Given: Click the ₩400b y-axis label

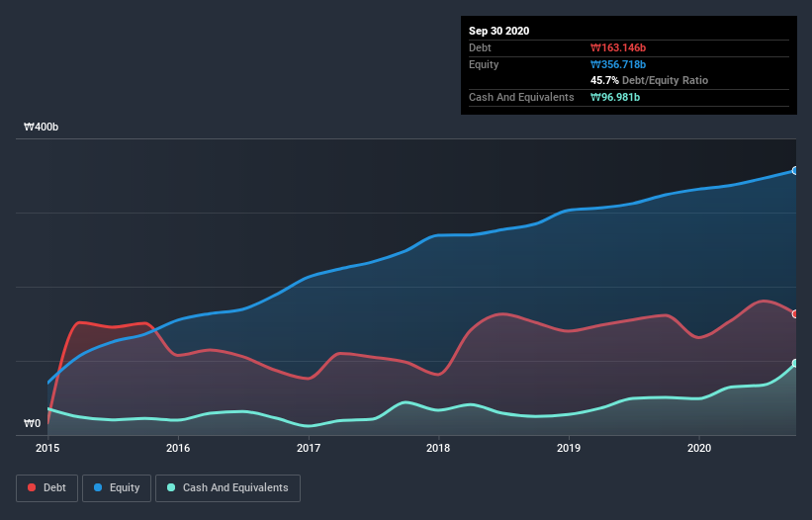Looking at the screenshot, I should (x=41, y=128).
